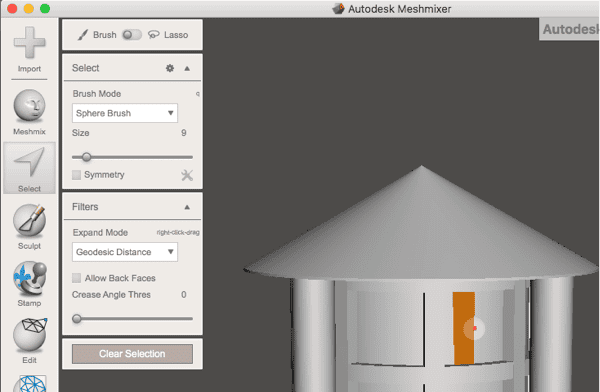Image resolution: width=600 pixels, height=392 pixels.
Task: Open the Meshmix tool
Action: point(29,106)
